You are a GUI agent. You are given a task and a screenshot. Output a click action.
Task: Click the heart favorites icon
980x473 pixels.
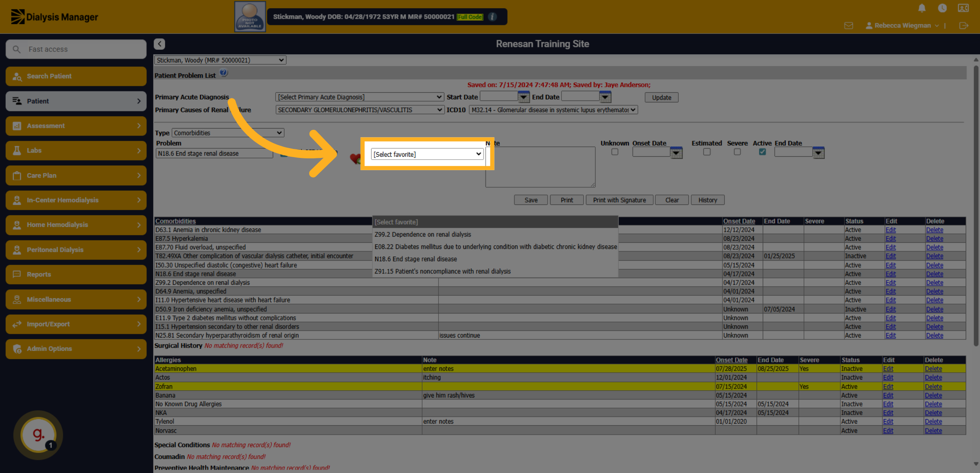(x=355, y=158)
